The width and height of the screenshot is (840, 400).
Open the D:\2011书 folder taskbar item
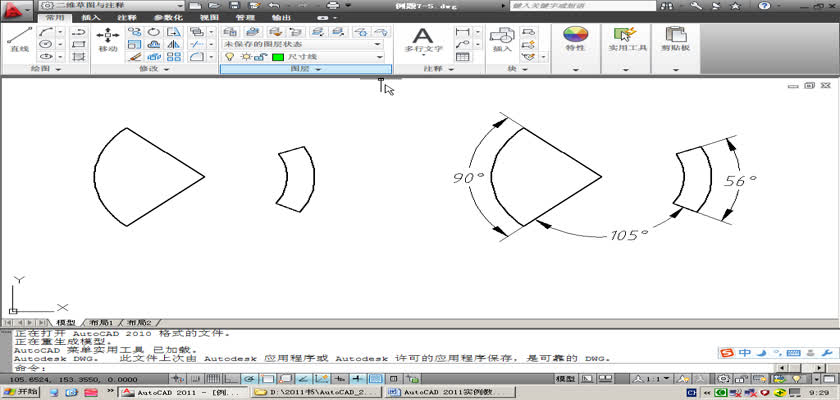tap(317, 392)
